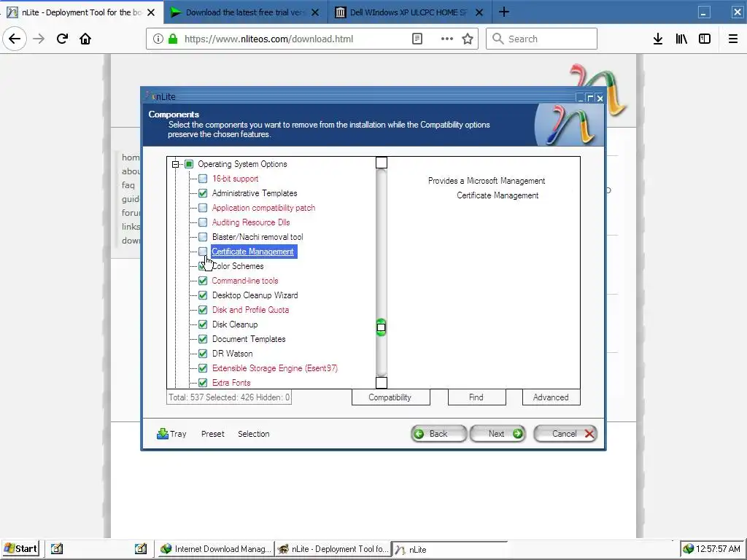Open the Firefox hamburger menu
The width and height of the screenshot is (747, 560).
[x=733, y=39]
